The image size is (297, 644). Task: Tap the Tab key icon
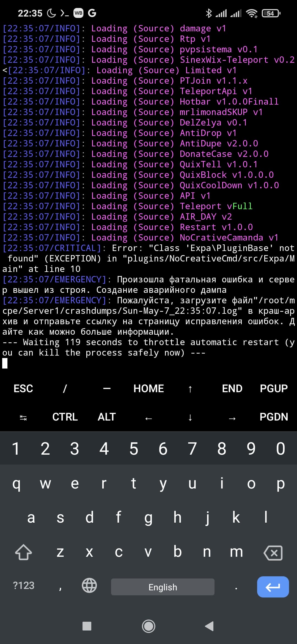pos(23,418)
